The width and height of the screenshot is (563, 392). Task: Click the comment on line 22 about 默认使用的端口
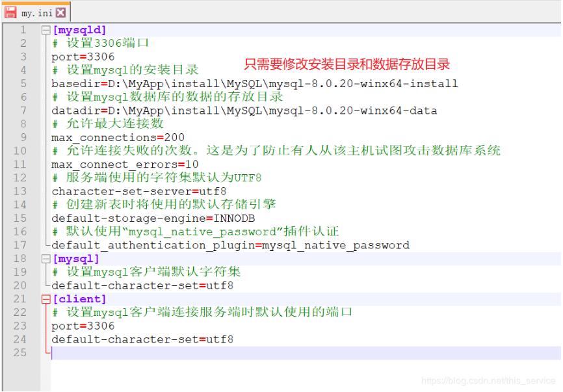point(202,312)
